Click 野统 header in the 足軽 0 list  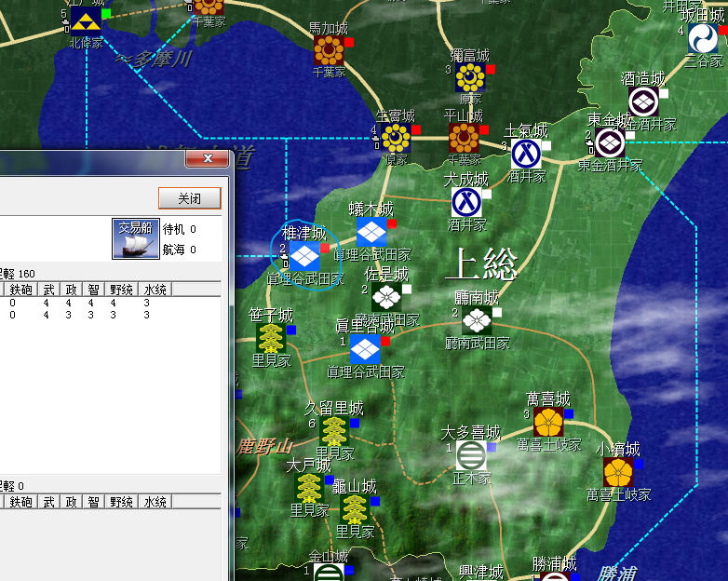(x=122, y=502)
